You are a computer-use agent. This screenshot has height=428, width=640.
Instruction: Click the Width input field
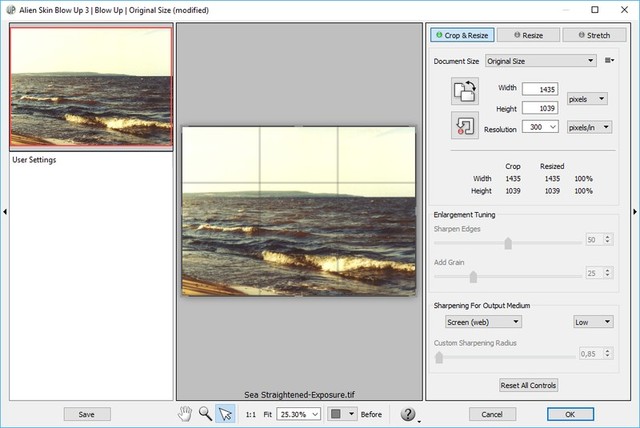(539, 89)
